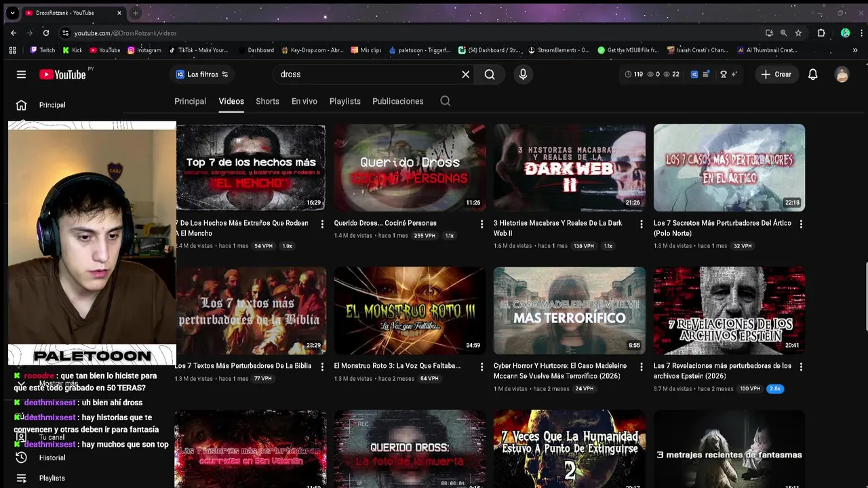868x488 pixels.
Task: Open a new tab with the plus
Action: [135, 13]
